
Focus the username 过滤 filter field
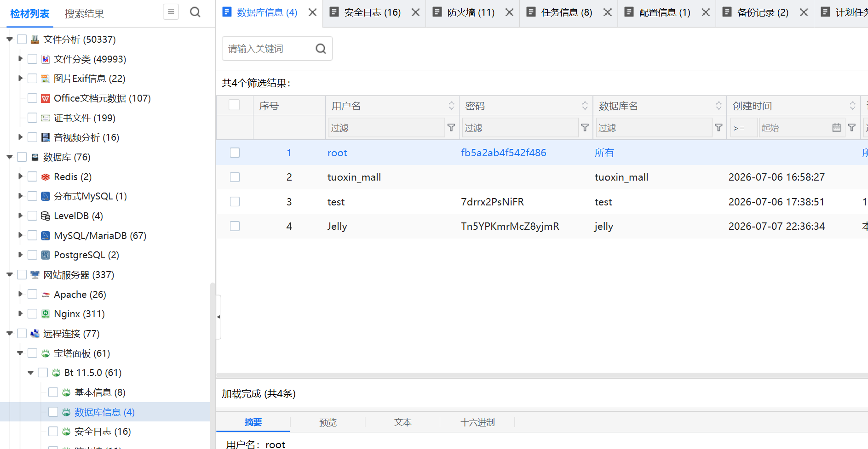coord(386,127)
